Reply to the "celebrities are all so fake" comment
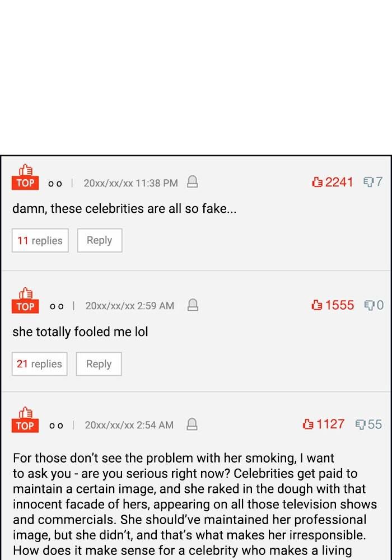Screen dimensions: 392x560 [99, 240]
